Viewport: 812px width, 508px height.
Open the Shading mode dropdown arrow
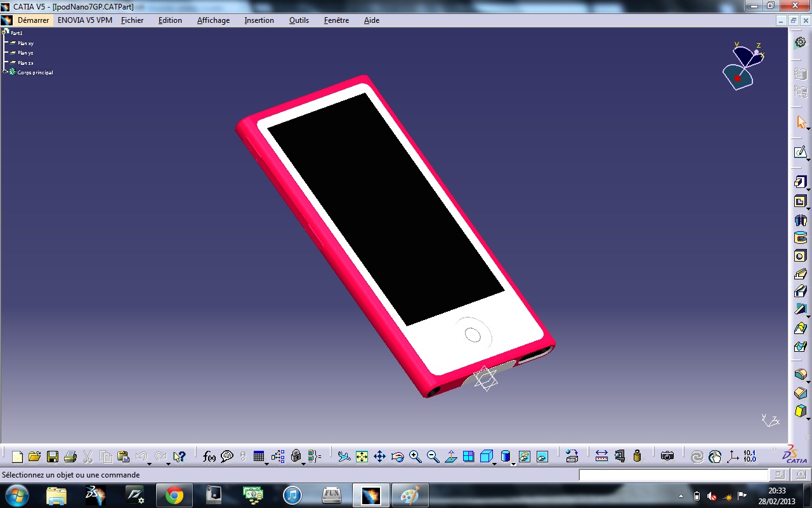[x=513, y=463]
